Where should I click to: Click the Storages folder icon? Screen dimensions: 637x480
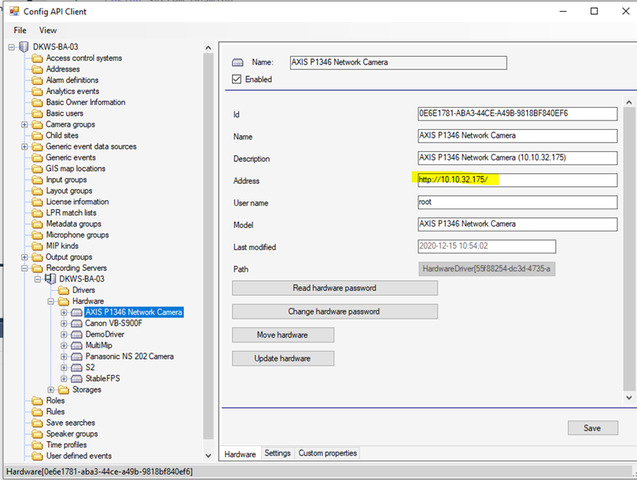(62, 390)
